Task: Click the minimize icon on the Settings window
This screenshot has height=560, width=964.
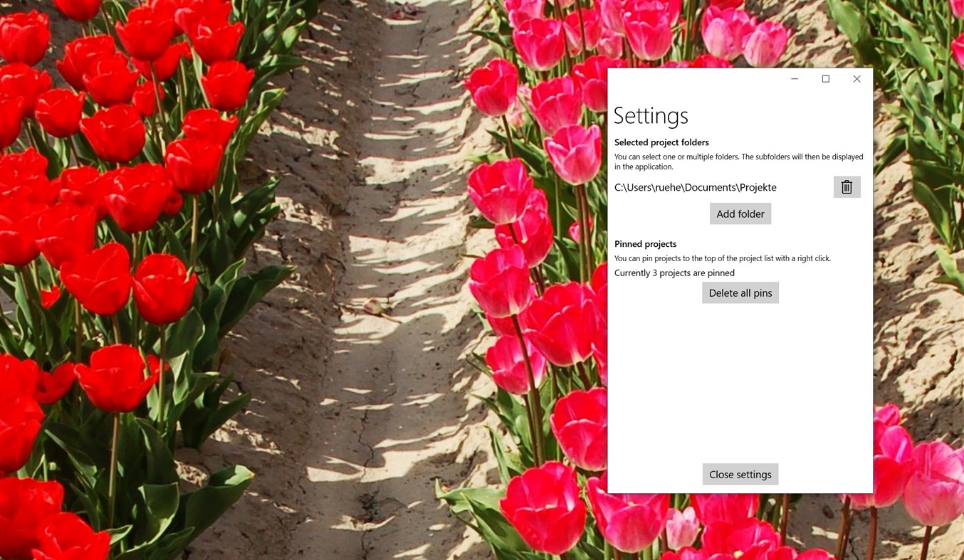Action: [794, 79]
